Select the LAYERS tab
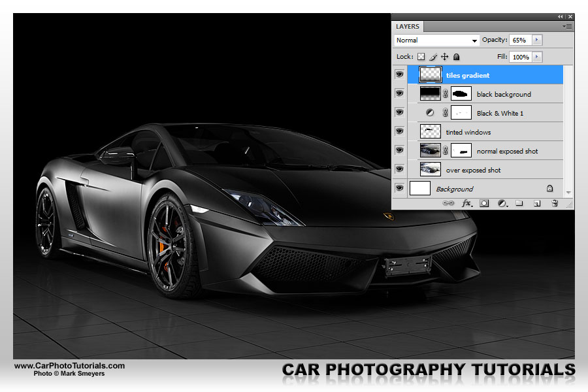Image resolution: width=588 pixels, height=392 pixels. tap(408, 27)
